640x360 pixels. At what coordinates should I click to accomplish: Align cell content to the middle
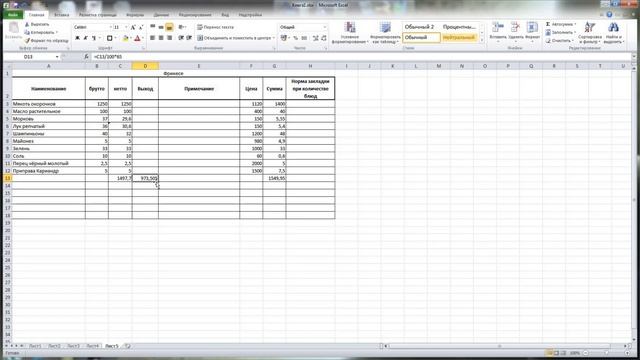tap(161, 27)
